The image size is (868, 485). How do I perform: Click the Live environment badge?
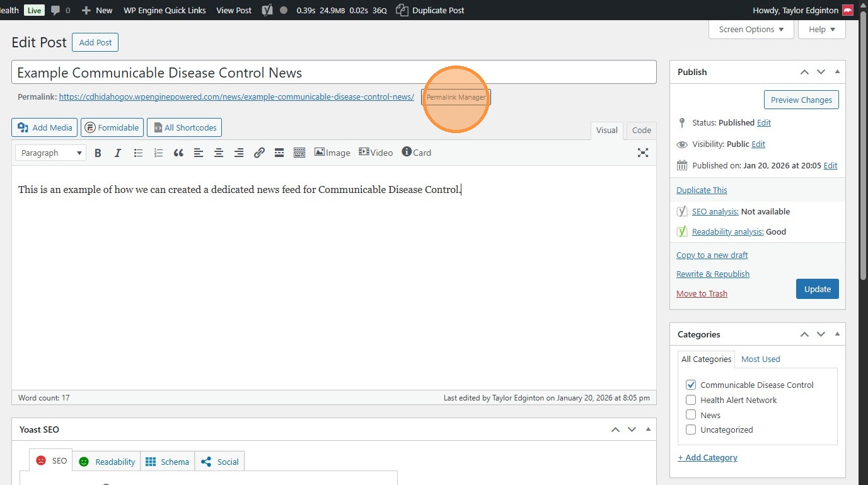tap(34, 10)
